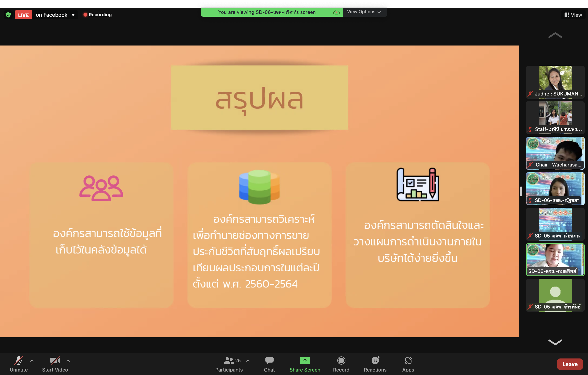
Task: Click the pink people group icon on slide
Action: (101, 188)
